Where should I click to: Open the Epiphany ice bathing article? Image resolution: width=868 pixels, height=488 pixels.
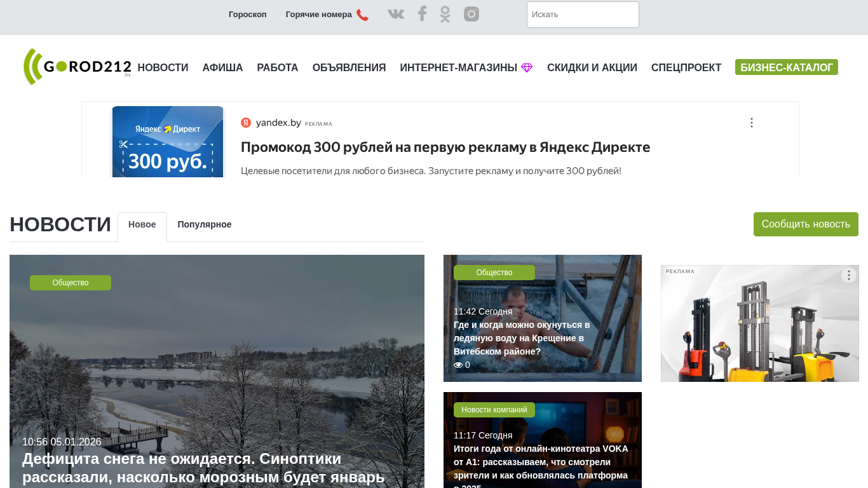pyautogui.click(x=522, y=338)
